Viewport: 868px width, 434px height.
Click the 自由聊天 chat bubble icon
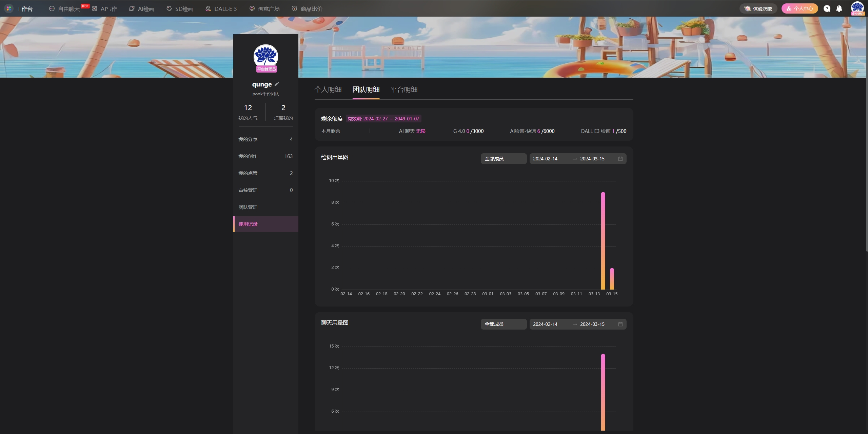(52, 9)
